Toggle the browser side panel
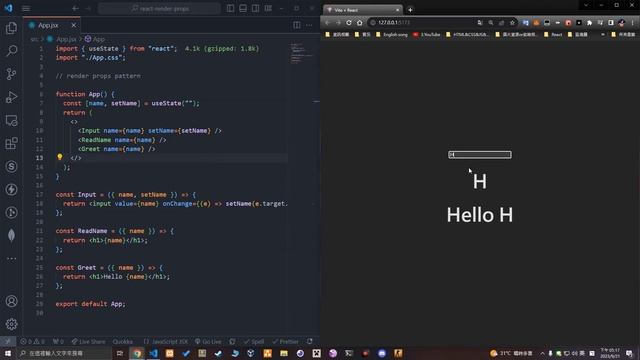Image resolution: width=640 pixels, height=360 pixels. [x=611, y=22]
